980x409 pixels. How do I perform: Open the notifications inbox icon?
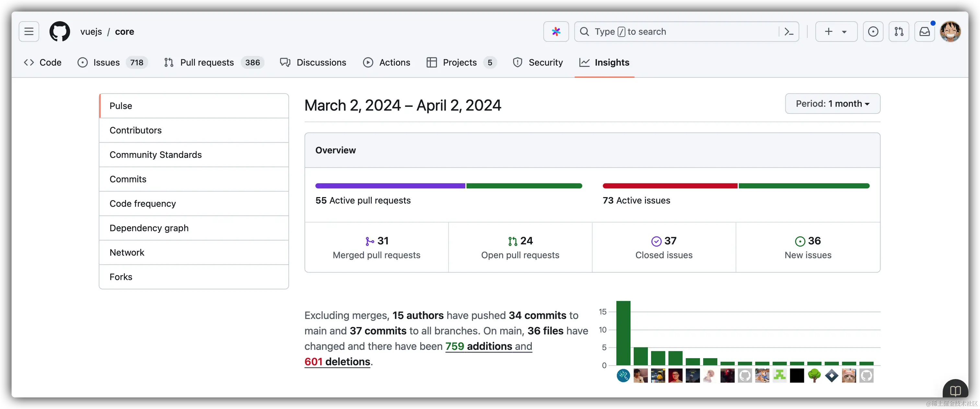(925, 31)
